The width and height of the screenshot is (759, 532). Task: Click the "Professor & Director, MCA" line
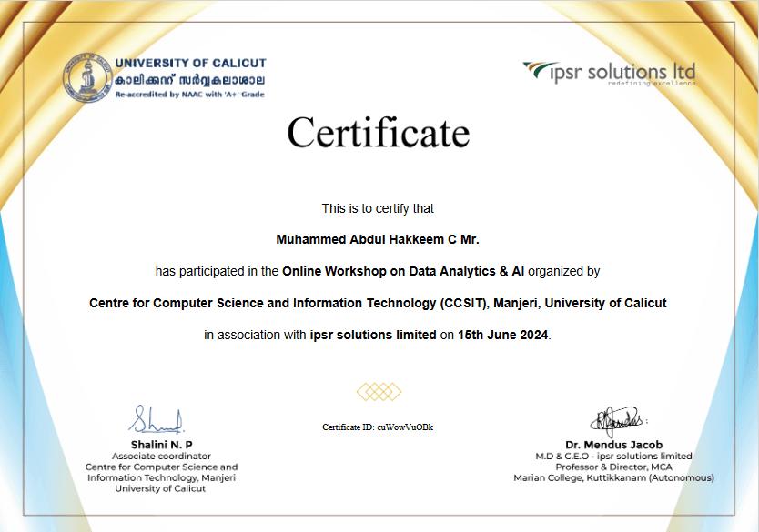coord(613,467)
